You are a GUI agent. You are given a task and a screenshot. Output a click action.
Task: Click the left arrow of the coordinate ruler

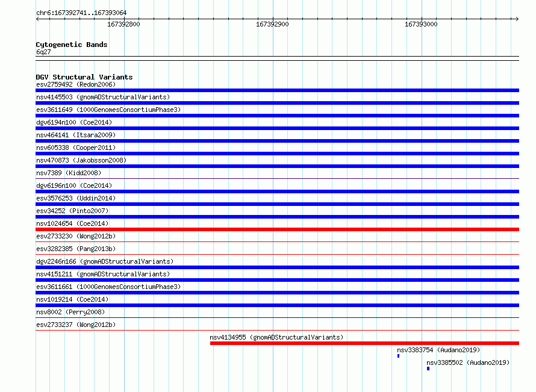click(x=37, y=19)
